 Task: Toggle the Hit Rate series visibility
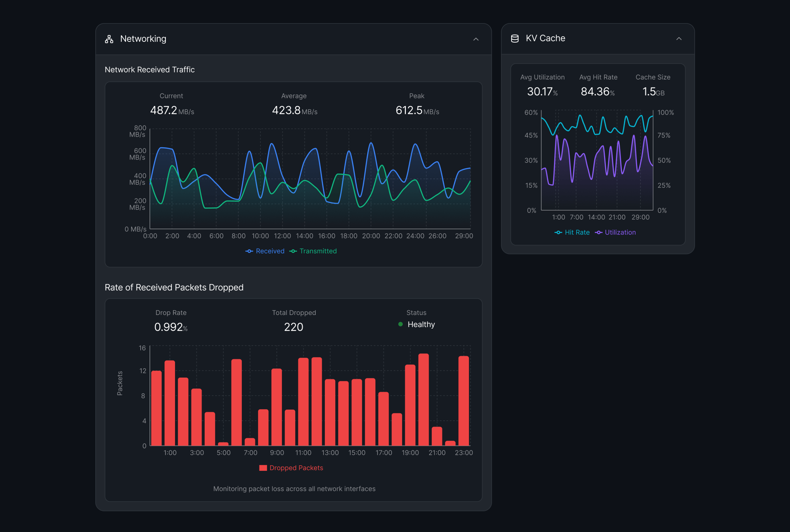pyautogui.click(x=572, y=232)
